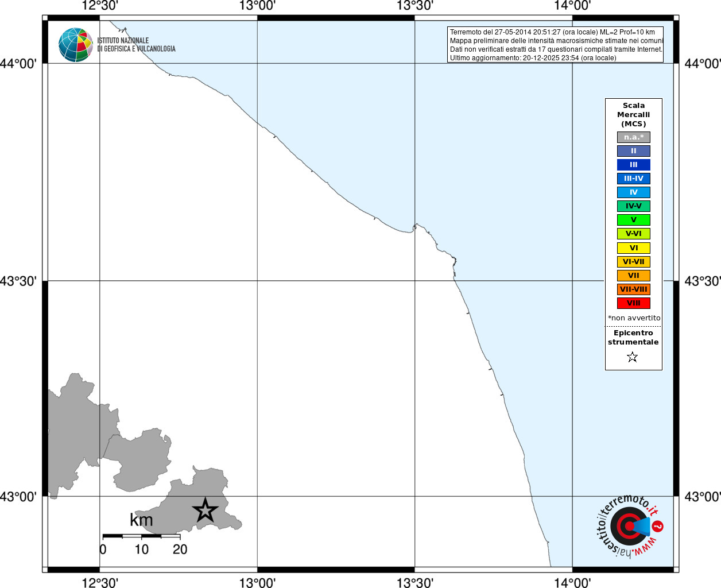Click the 'Scala Mercalli (MCS)' legend title
Screen dimensions: 721x588
tap(633, 115)
